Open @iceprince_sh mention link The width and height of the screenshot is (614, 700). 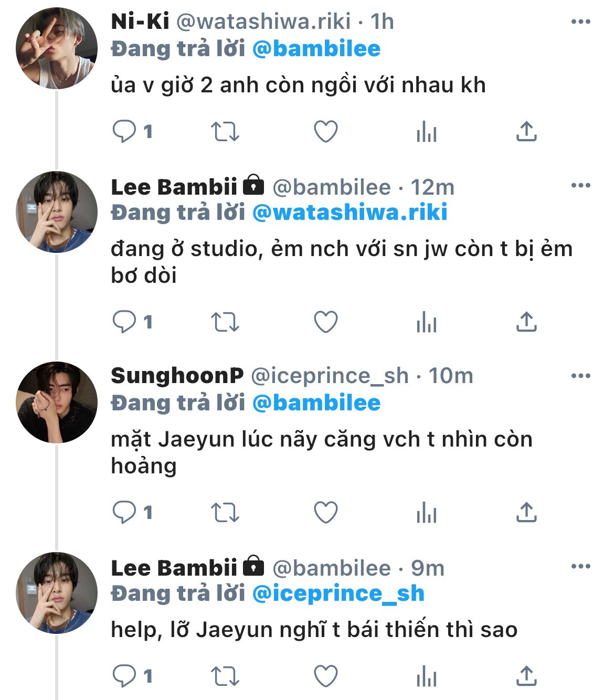click(x=338, y=593)
